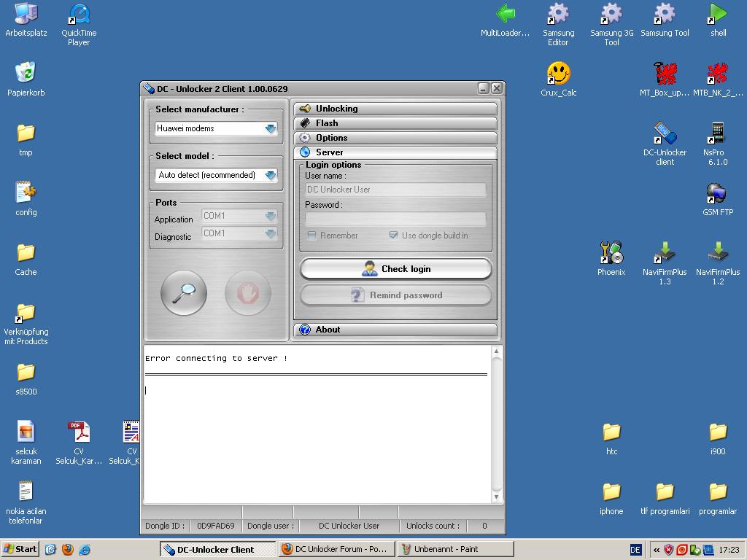Image resolution: width=747 pixels, height=560 pixels.
Task: Click inside the Password field
Action: coord(395,218)
